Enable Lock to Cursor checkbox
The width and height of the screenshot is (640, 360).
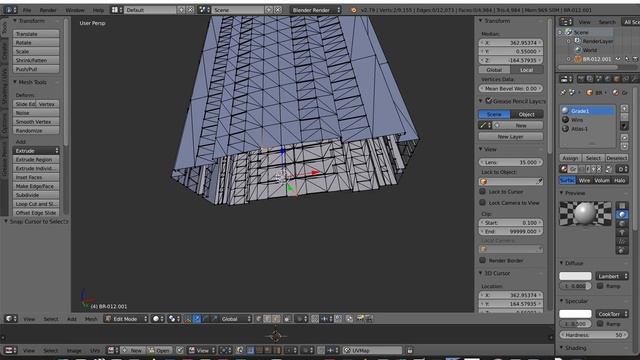click(x=482, y=191)
